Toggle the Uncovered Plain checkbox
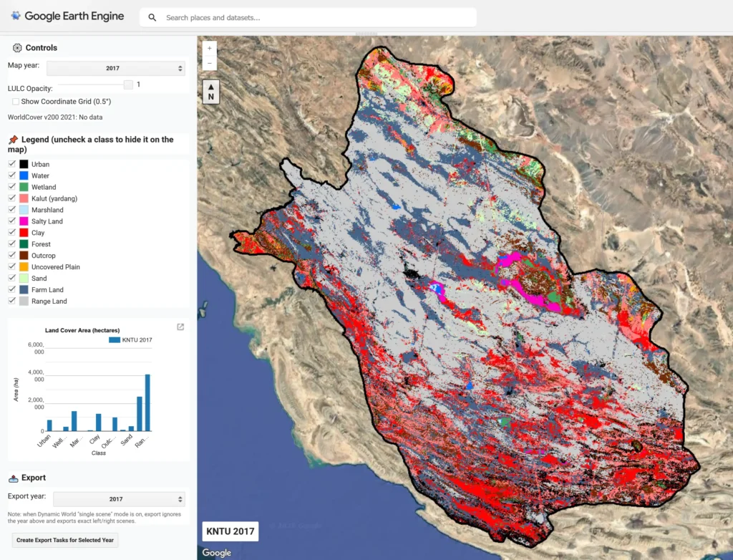The height and width of the screenshot is (560, 733). click(x=12, y=266)
